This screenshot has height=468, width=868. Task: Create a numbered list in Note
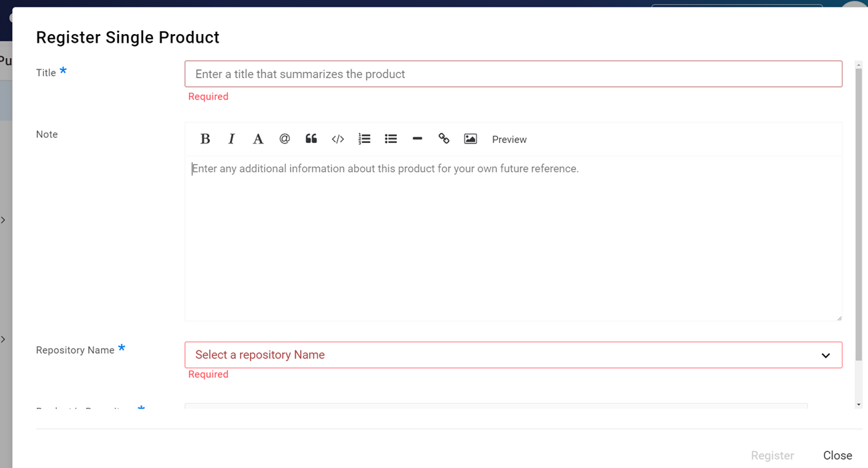[364, 139]
